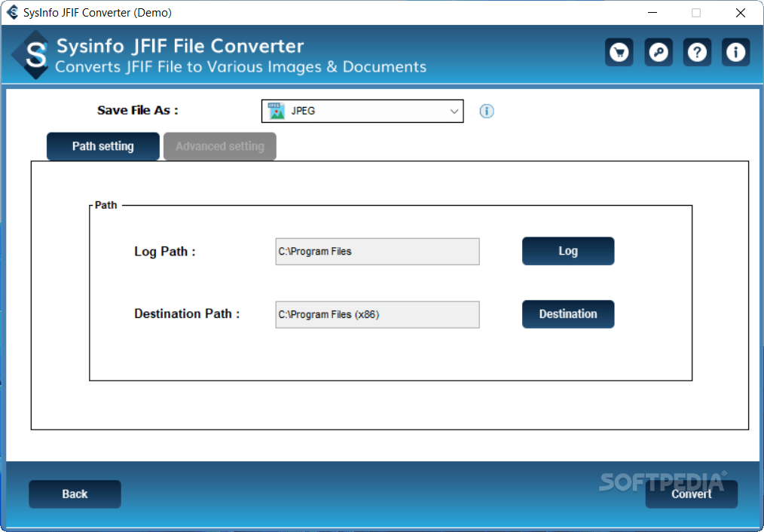Click the info icon beside the format dropdown
This screenshot has width=764, height=532.
tap(486, 111)
